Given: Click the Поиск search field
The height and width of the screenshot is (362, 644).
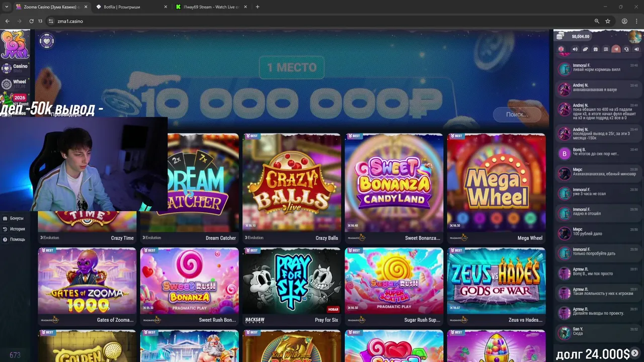Looking at the screenshot, I should click(x=518, y=115).
